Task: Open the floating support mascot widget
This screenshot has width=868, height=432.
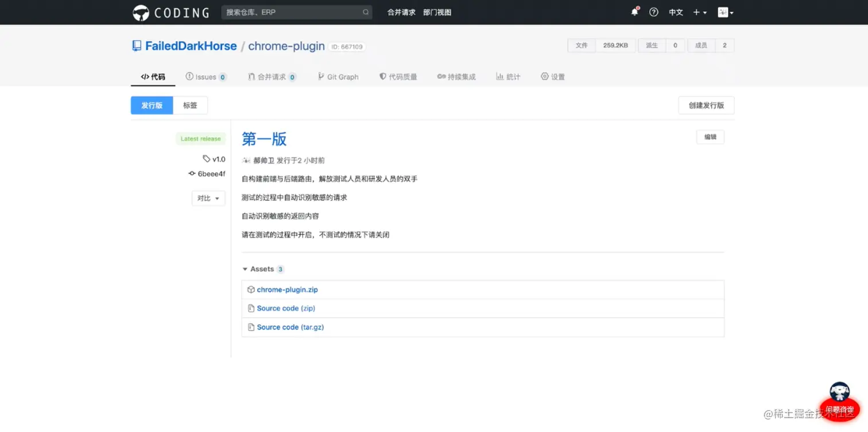Action: 840,402
